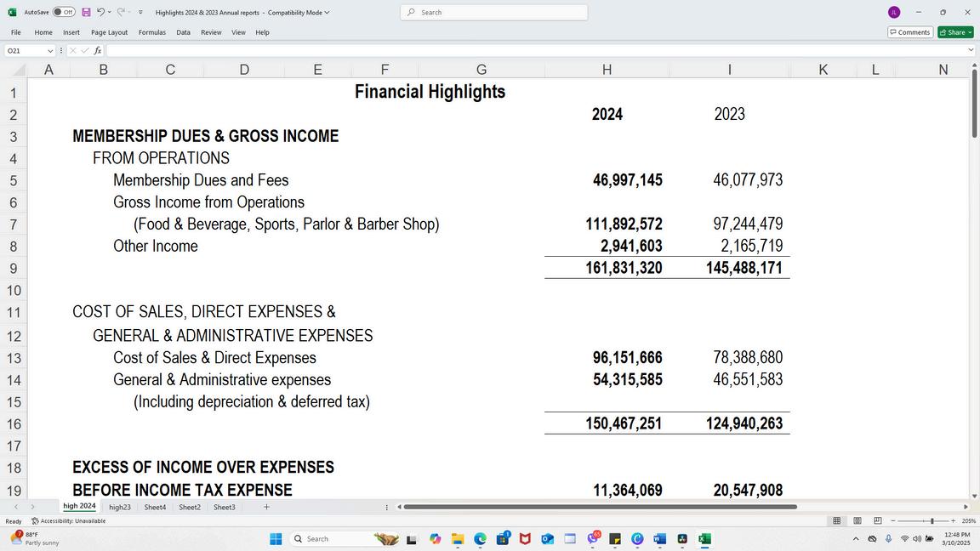Click the Insert Function fx icon

pyautogui.click(x=98, y=51)
